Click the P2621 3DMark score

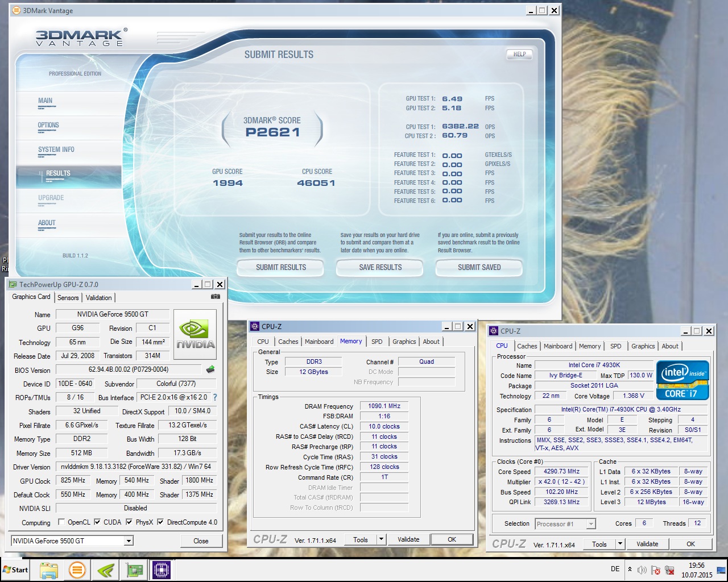click(272, 132)
